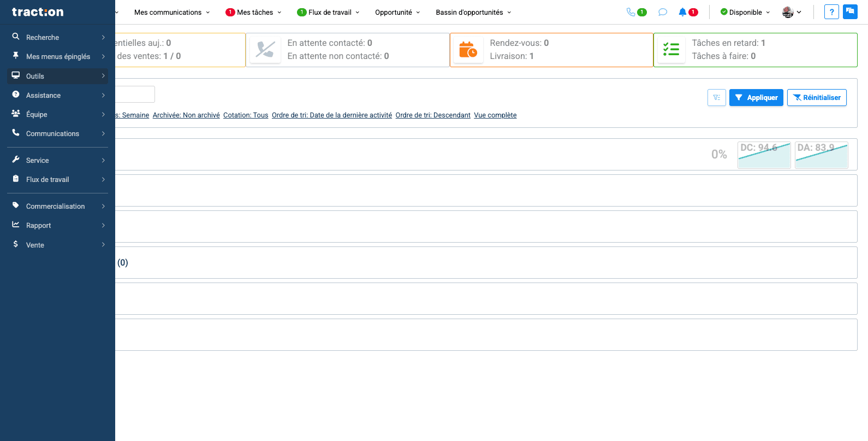
Task: Click the Archivée: Non archivé filter link
Action: pos(186,115)
